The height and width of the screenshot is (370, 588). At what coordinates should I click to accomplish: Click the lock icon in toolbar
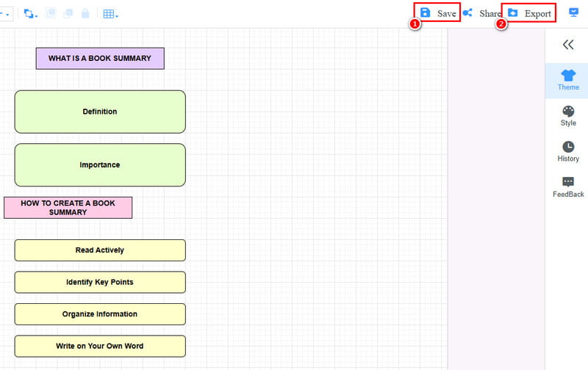(85, 14)
